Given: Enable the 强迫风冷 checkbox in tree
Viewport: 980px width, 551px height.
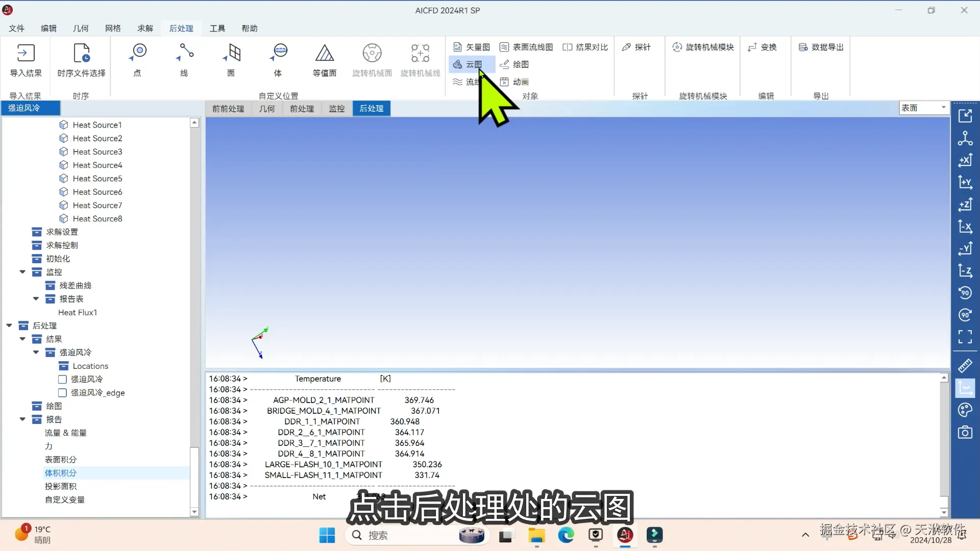Looking at the screenshot, I should 62,379.
